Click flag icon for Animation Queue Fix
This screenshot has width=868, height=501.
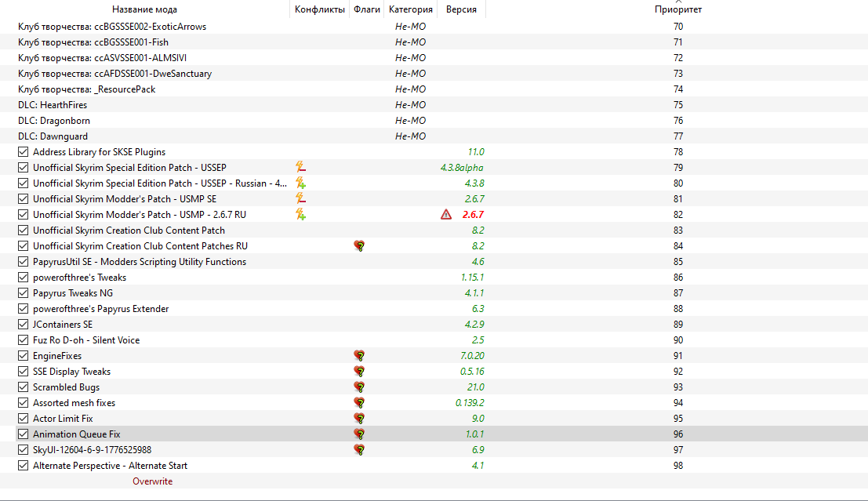359,434
